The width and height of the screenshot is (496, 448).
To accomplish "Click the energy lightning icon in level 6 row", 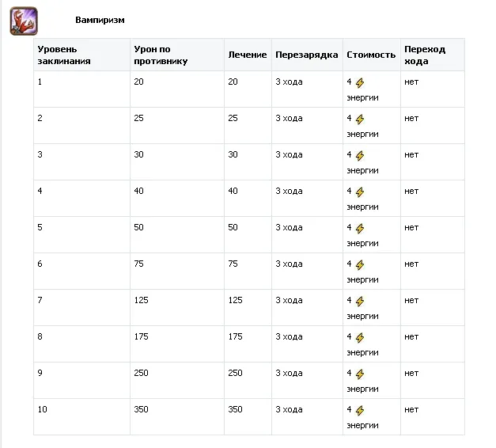I will [359, 264].
